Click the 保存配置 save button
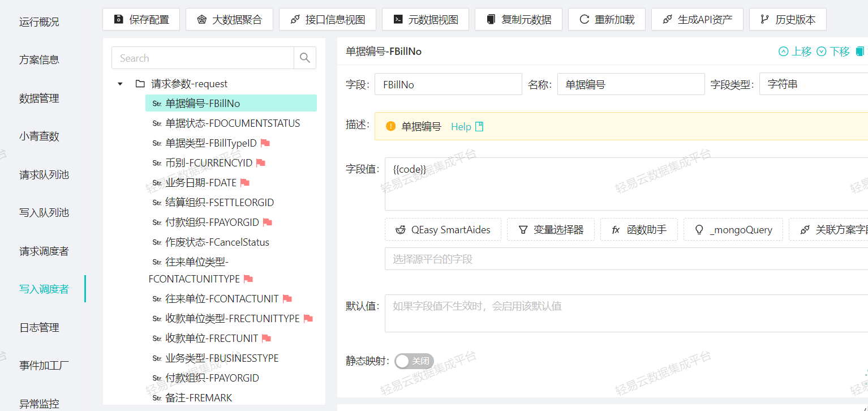Viewport: 868px width, 411px height. coord(141,19)
